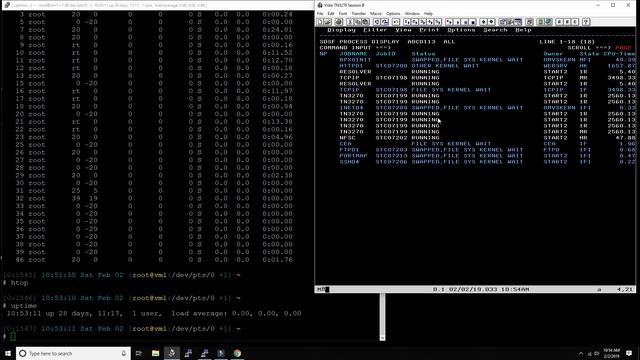Click the Status column header in SDSF

(423, 54)
